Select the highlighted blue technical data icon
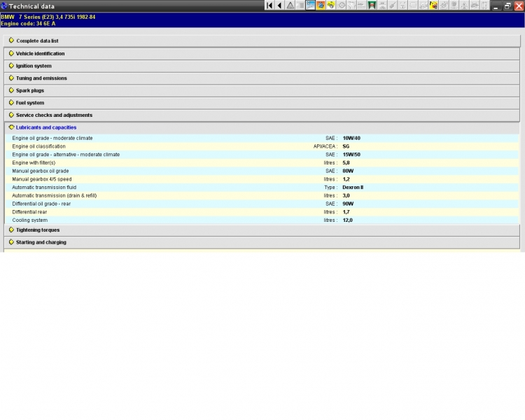Screen dimensions: 525x420 [x=310, y=6]
